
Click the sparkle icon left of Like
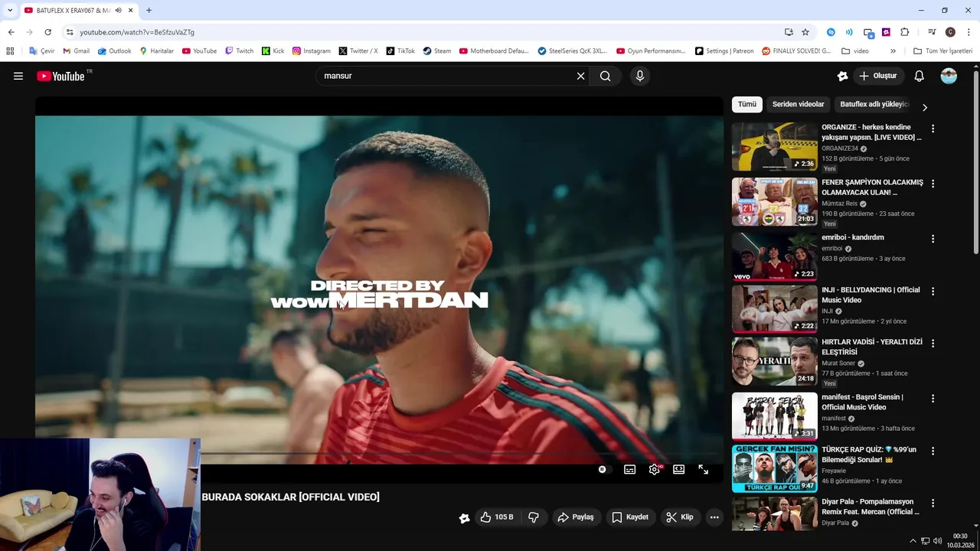(464, 518)
